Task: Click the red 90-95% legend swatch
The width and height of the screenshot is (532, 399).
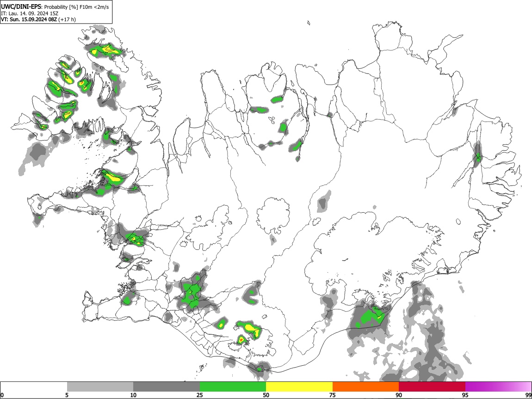Action: pyautogui.click(x=432, y=387)
